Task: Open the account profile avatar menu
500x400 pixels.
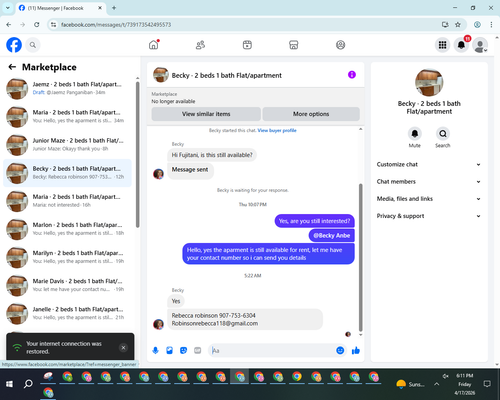Action: [x=480, y=45]
